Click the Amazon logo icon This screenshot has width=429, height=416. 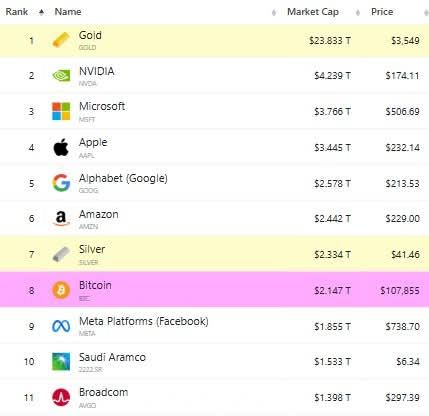61,219
